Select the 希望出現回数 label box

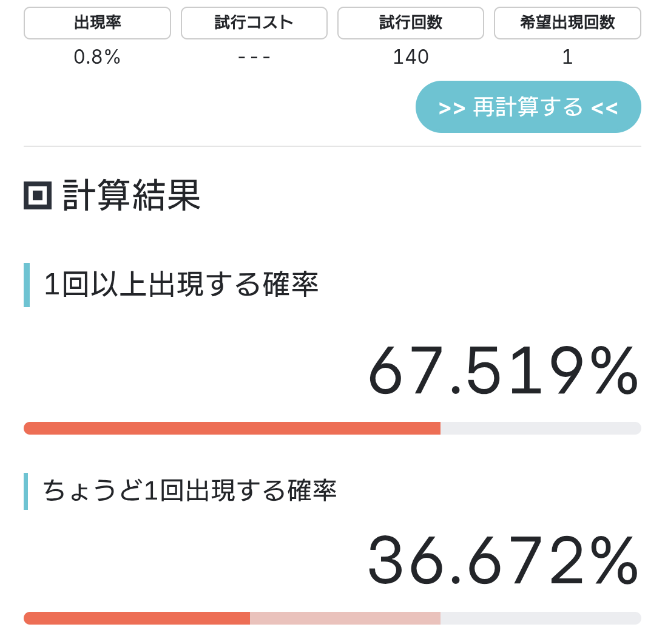point(567,23)
